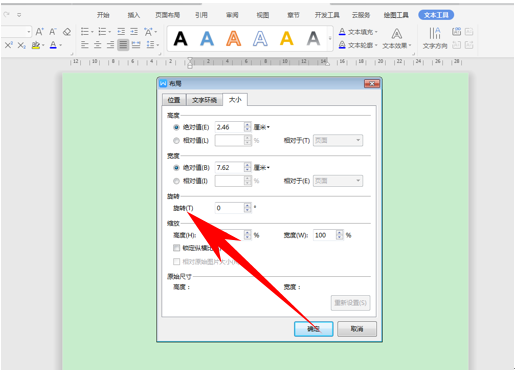Select the clear formatting eraser icon
The height and width of the screenshot is (370, 515).
pyautogui.click(x=67, y=32)
